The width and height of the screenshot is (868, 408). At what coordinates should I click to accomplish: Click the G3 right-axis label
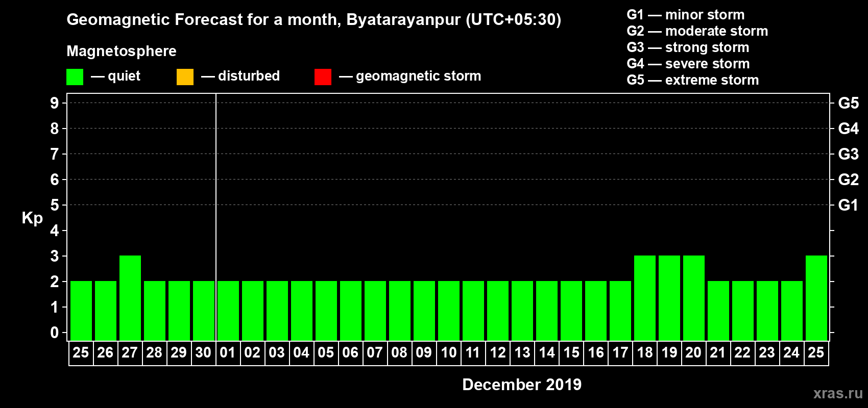[x=848, y=154]
